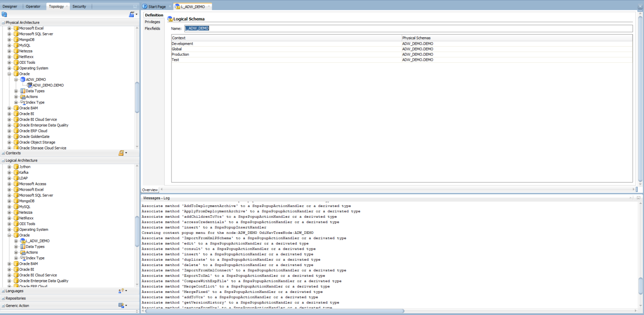Click the Generic Action header icon
Viewport: 644px width, 315px height.
tap(122, 305)
